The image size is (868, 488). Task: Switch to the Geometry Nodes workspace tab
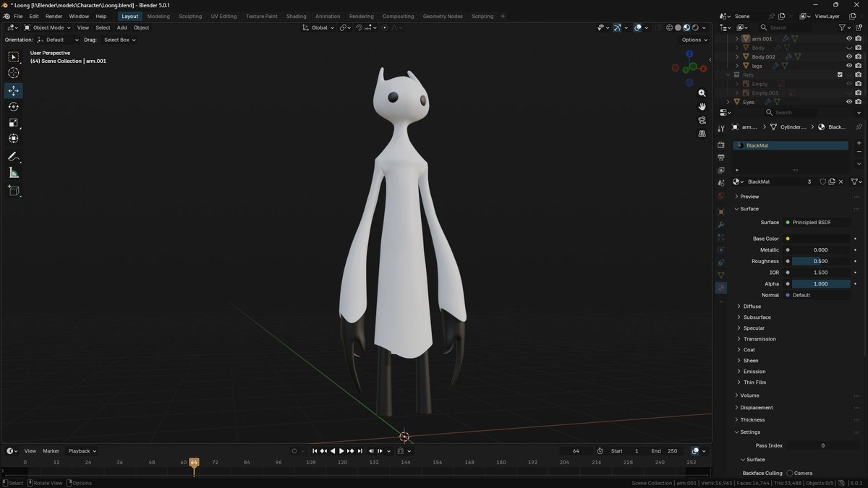pyautogui.click(x=443, y=16)
